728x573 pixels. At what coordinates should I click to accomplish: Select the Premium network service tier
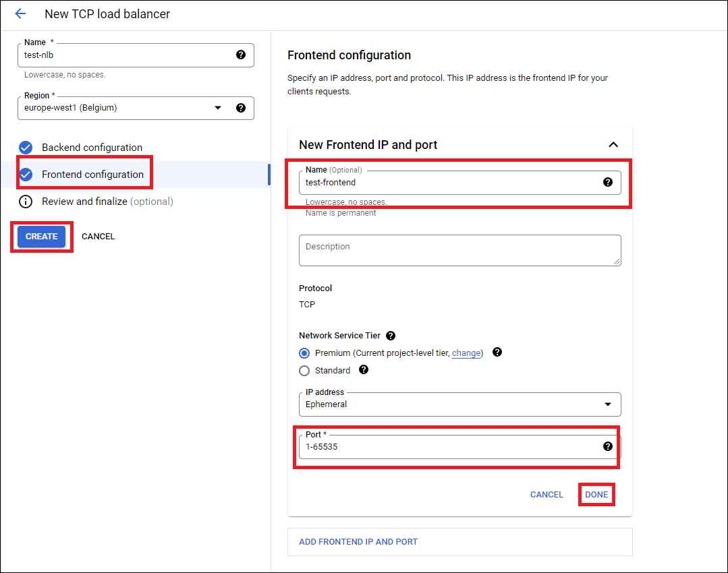point(304,353)
